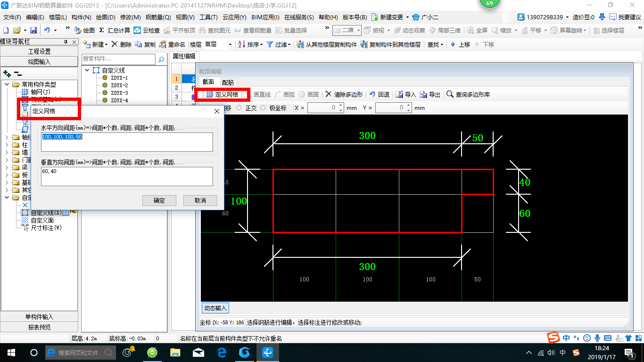Click 清除多边形 in section editor

click(344, 94)
